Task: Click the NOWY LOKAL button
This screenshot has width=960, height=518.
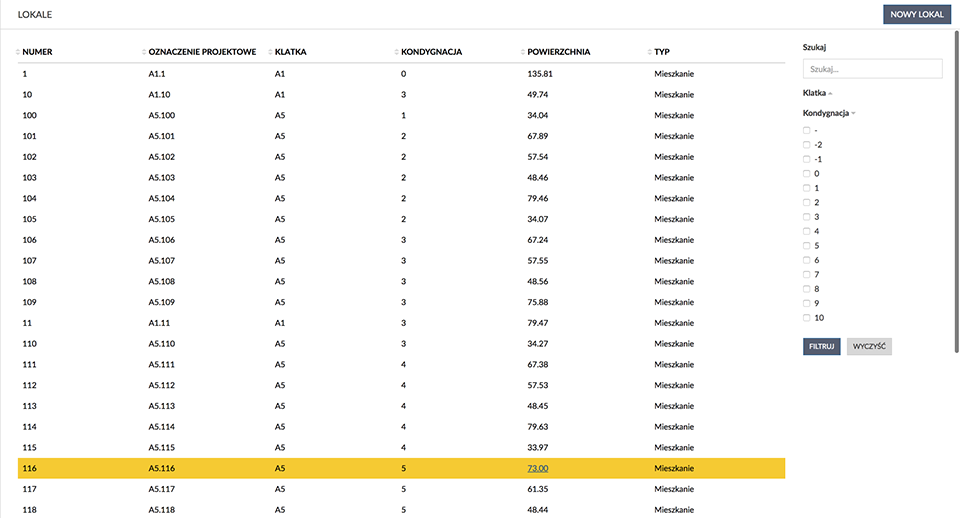Action: click(917, 14)
